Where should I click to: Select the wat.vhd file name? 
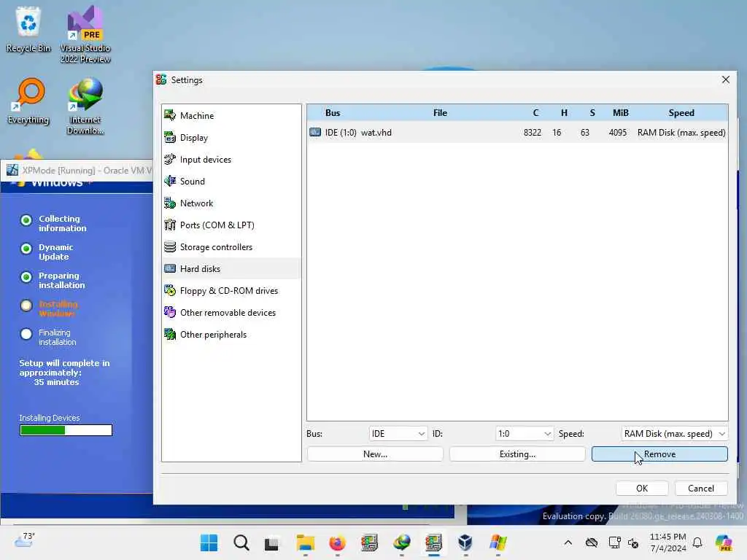376,133
